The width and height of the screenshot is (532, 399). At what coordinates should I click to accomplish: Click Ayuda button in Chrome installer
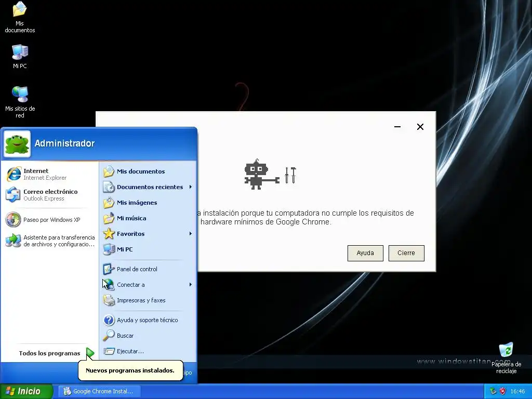tap(365, 253)
